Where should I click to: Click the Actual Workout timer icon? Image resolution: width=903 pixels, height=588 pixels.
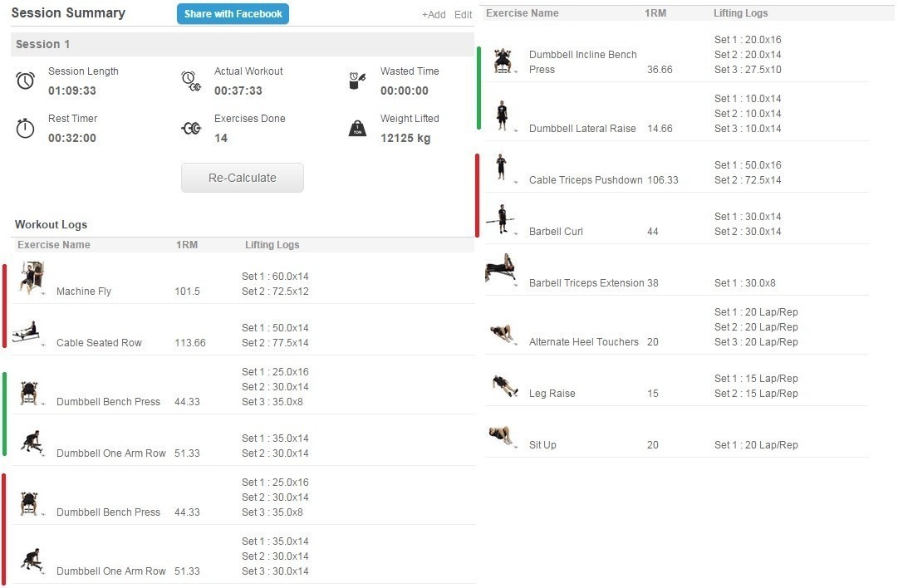[190, 81]
